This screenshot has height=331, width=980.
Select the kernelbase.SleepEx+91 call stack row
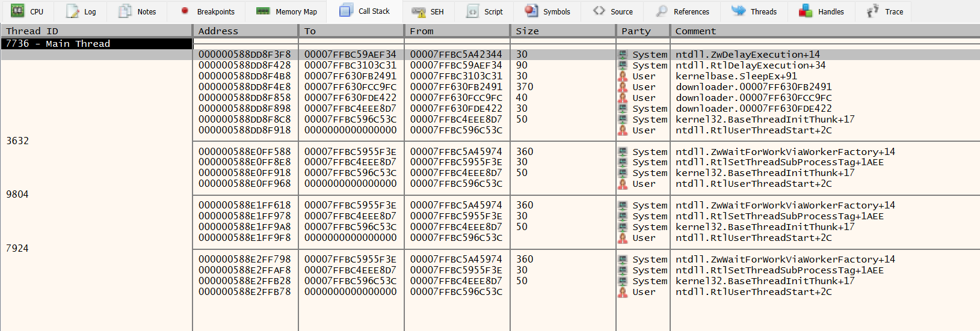tap(587, 76)
